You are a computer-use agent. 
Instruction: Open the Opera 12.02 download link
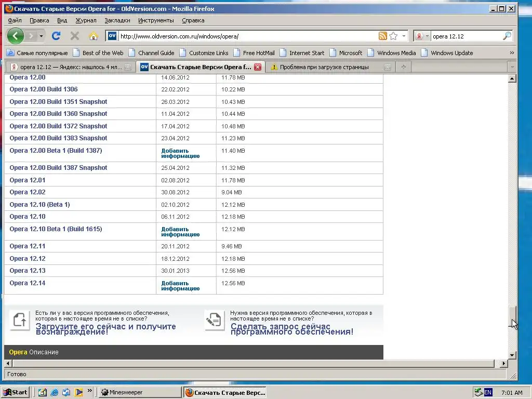[x=28, y=192]
